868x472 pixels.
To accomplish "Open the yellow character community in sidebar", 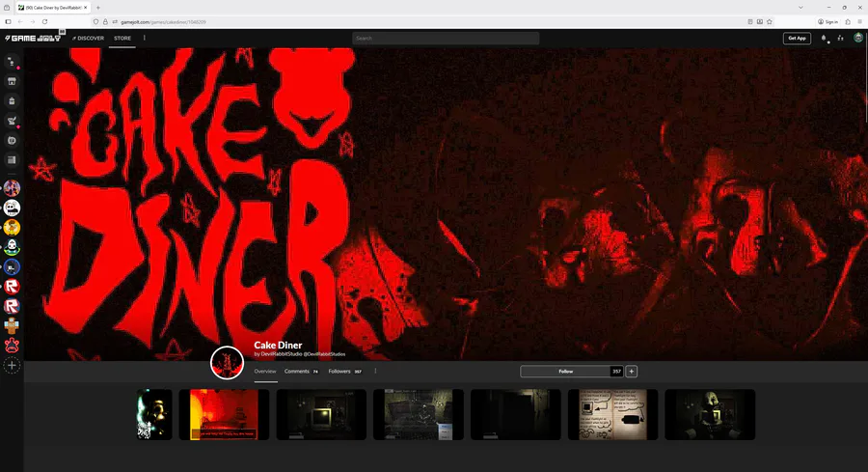I will click(x=12, y=227).
